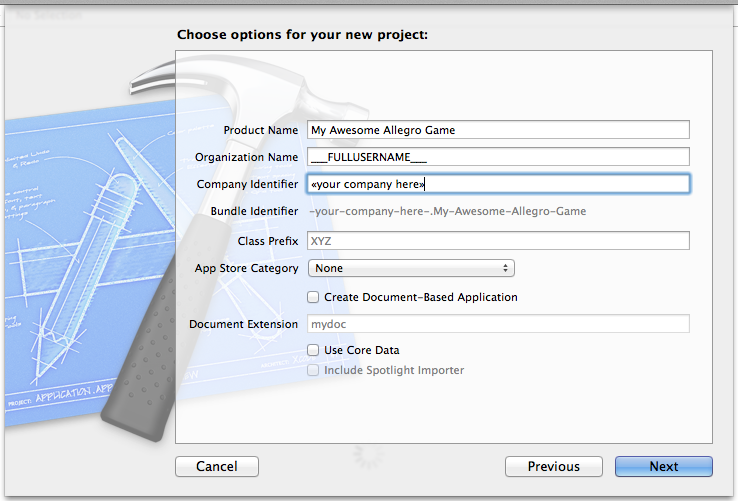The height and width of the screenshot is (501, 738).
Task: Check the Include Spotlight Importer option
Action: (x=314, y=370)
